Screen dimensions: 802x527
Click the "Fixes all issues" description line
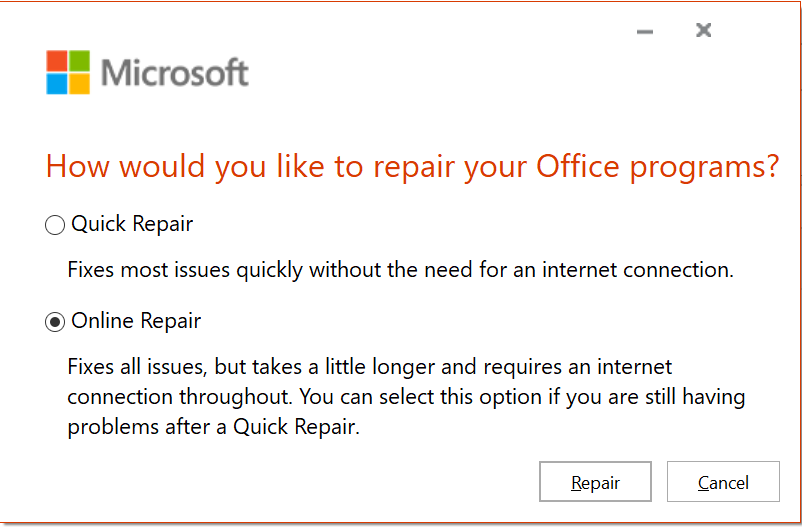pos(369,366)
